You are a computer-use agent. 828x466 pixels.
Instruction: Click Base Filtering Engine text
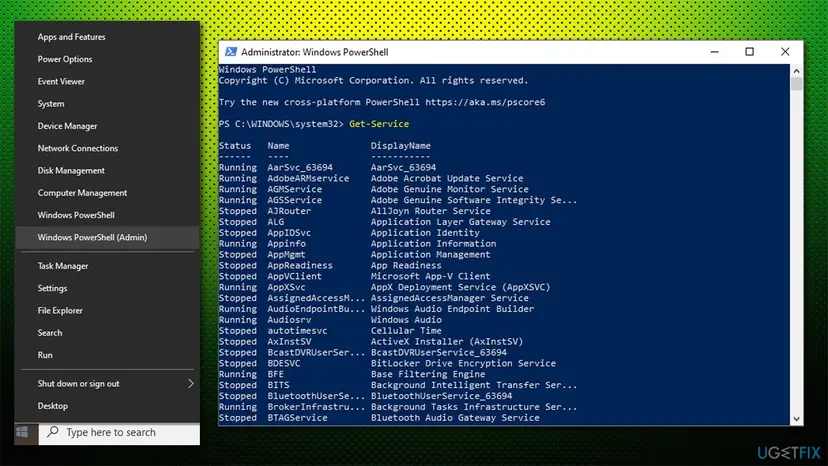point(428,374)
